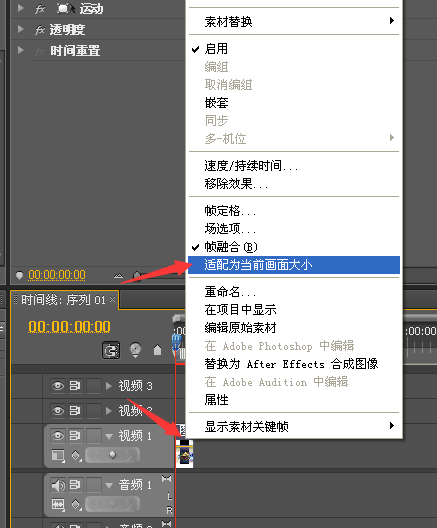This screenshot has height=528, width=437.
Task: Select the clip thumbnail on 视频 1 track
Action: (x=184, y=454)
